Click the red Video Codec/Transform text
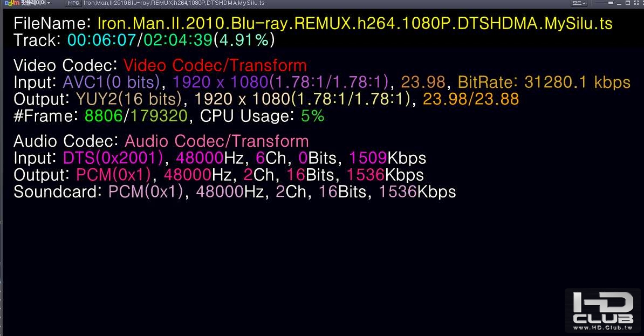Screen dimensions: 644x336 [215, 66]
